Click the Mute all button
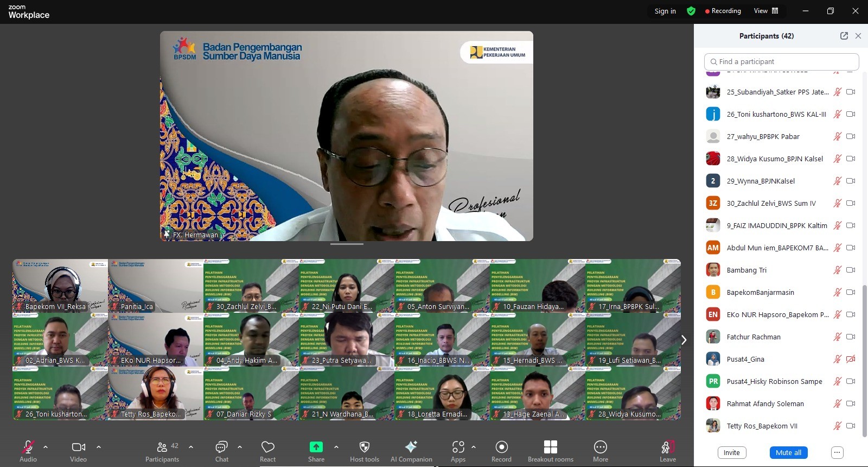Viewport: 868px width, 467px height. pyautogui.click(x=788, y=452)
